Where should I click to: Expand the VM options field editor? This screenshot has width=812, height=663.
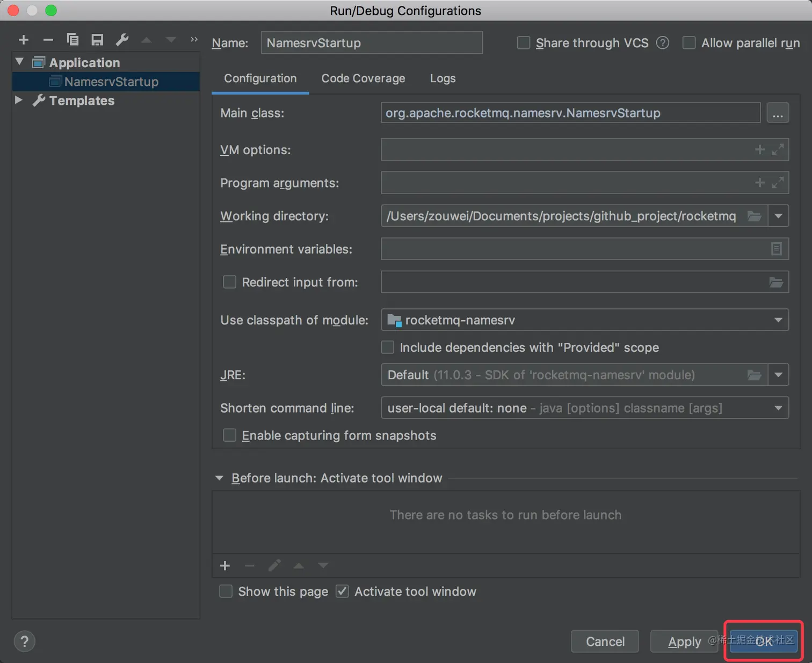pos(778,150)
